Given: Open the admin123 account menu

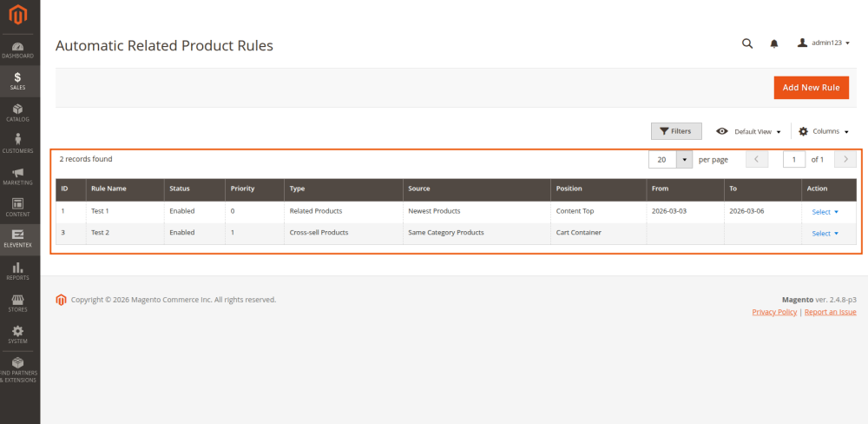Looking at the screenshot, I should (x=823, y=43).
